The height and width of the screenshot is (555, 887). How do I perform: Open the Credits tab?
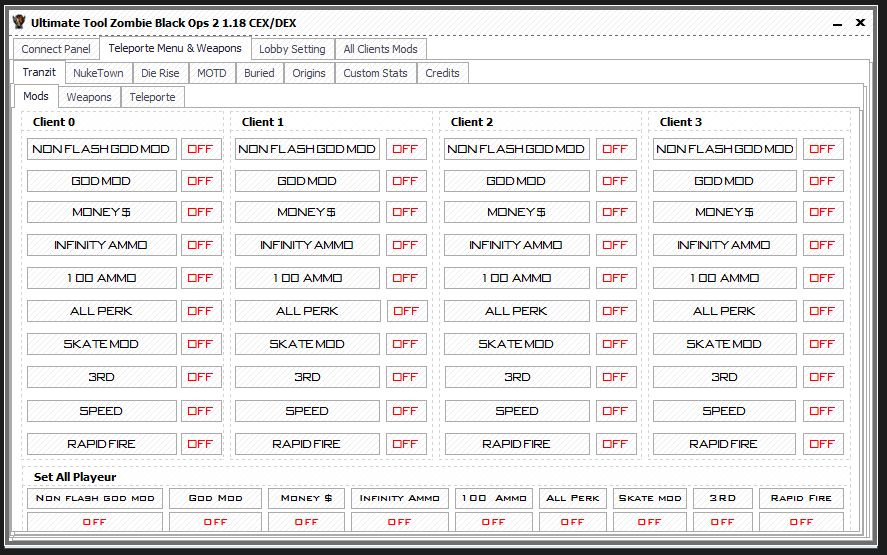coord(442,73)
